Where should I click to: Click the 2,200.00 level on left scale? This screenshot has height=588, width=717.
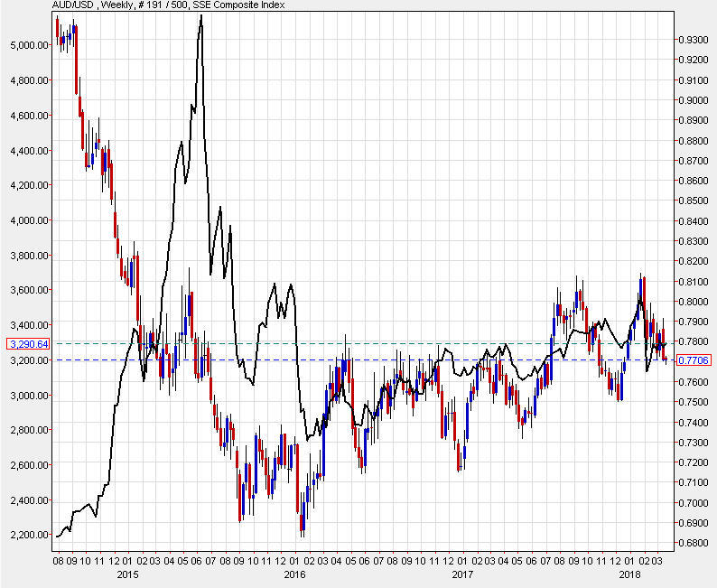(x=25, y=535)
